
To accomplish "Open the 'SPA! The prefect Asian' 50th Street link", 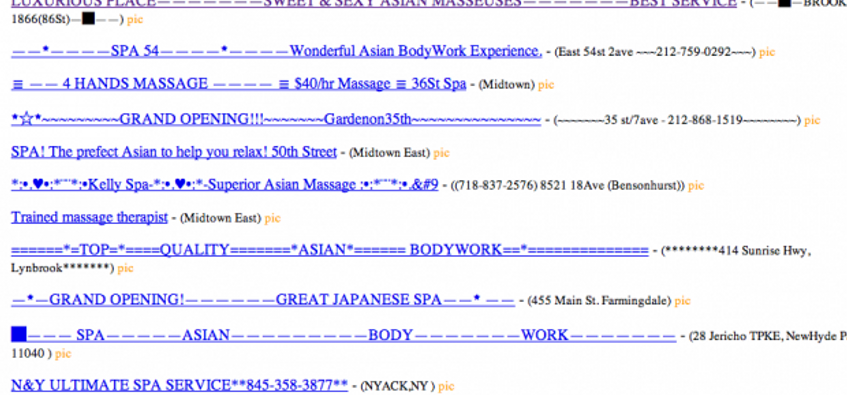I will coord(173,152).
